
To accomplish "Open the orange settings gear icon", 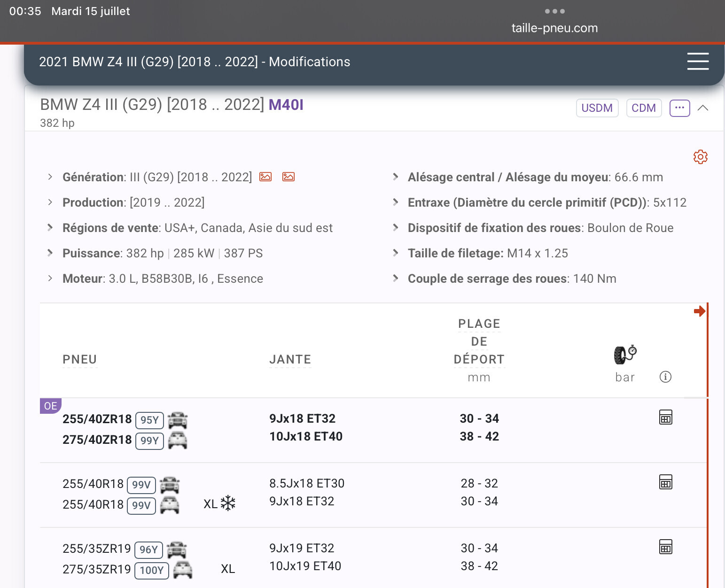I will (700, 157).
